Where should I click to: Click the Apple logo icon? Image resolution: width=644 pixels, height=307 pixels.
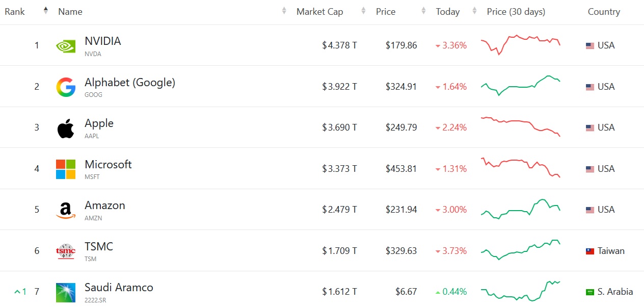pos(66,128)
